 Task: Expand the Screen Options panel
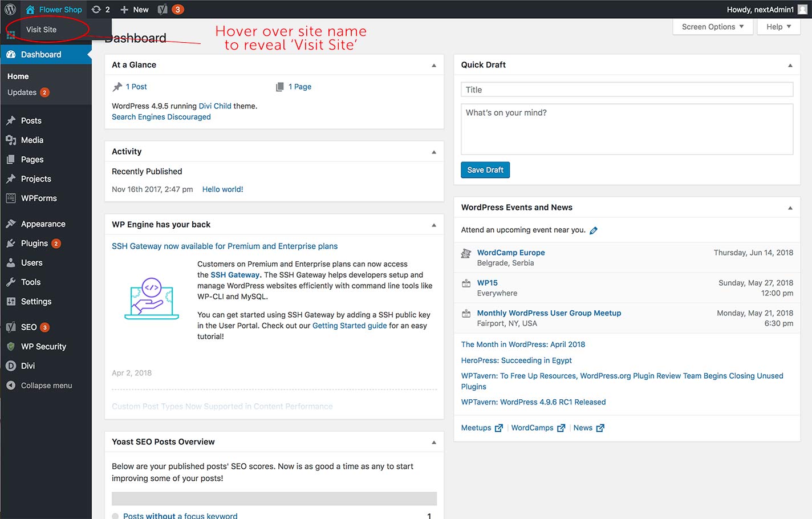(713, 27)
